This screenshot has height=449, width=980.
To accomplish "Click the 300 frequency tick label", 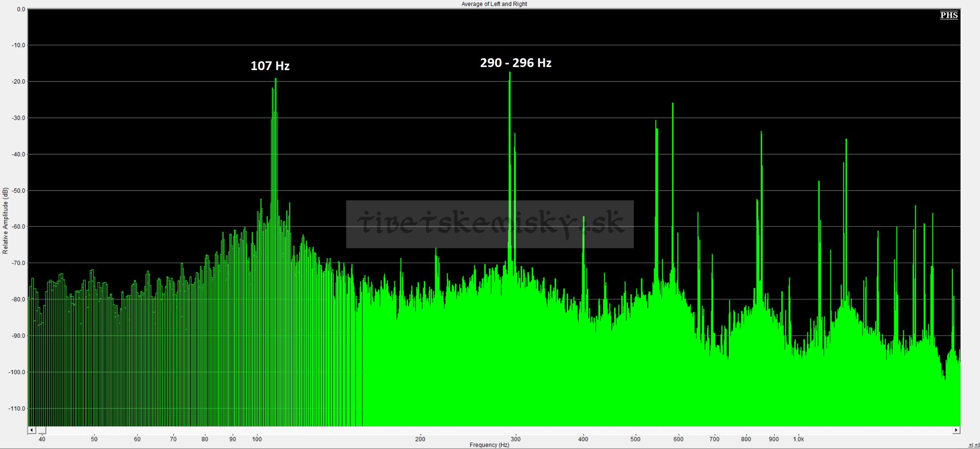I will point(516,439).
